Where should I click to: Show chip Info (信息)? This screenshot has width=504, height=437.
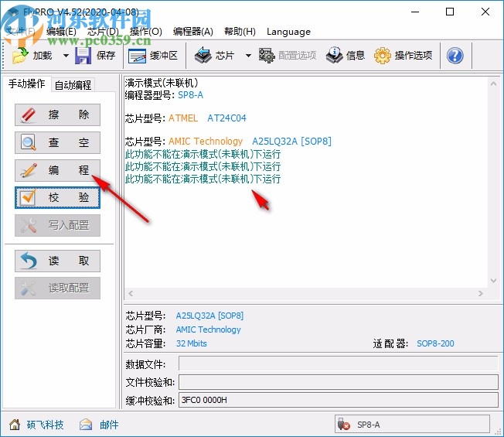pyautogui.click(x=346, y=56)
